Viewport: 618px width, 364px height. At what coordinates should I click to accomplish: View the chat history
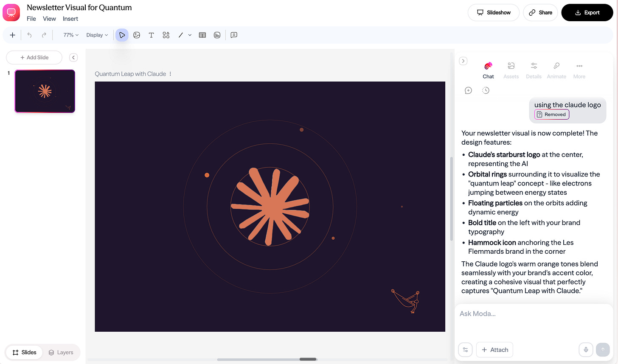[486, 90]
